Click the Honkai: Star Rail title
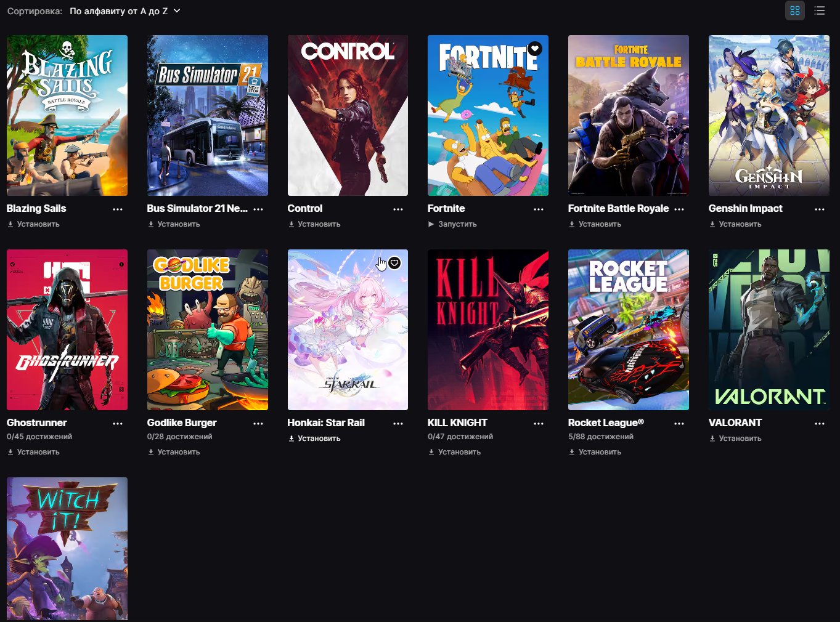 click(x=326, y=422)
